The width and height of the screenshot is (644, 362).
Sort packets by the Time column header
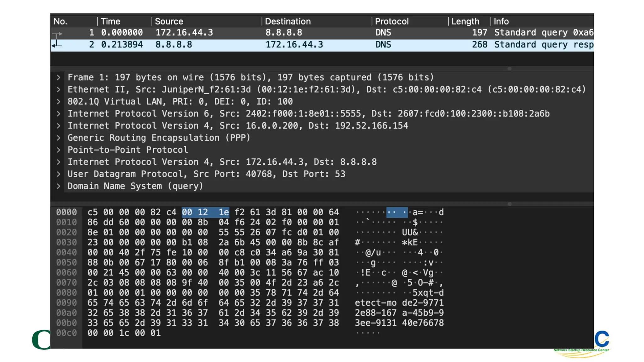[x=110, y=21]
